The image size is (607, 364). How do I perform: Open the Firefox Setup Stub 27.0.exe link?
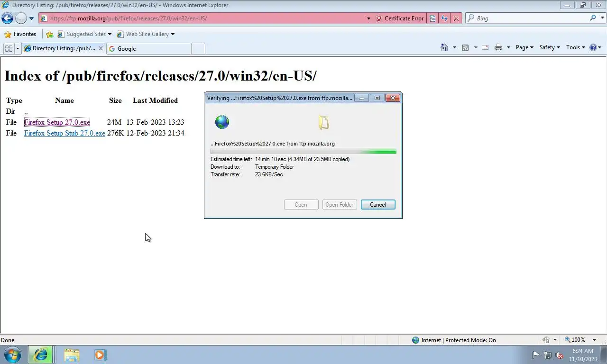point(64,133)
